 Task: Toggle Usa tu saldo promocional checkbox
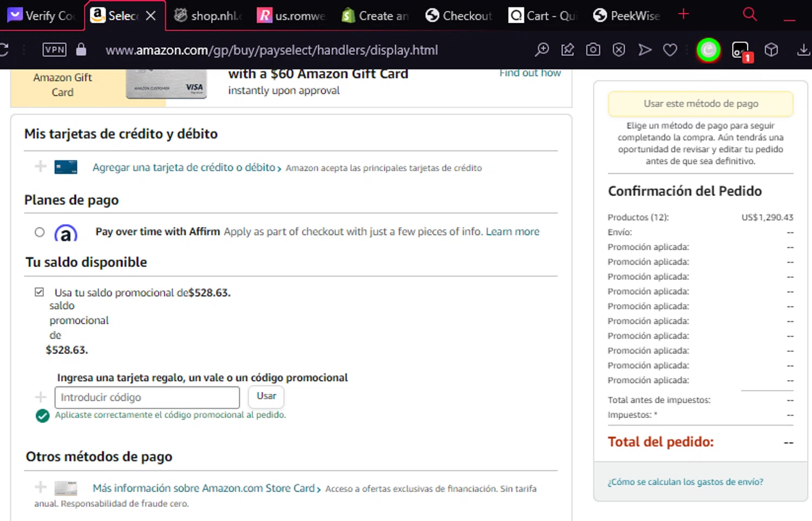(x=39, y=292)
